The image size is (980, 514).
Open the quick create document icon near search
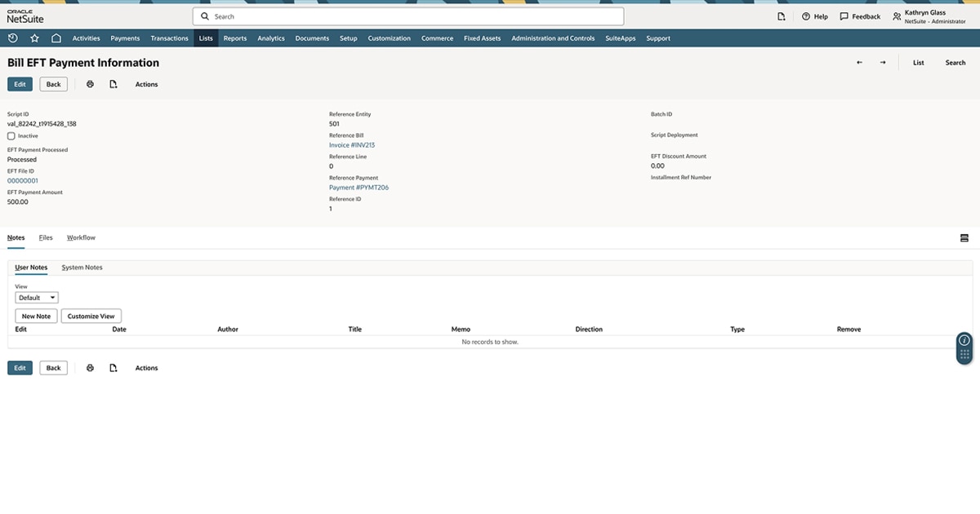[781, 16]
